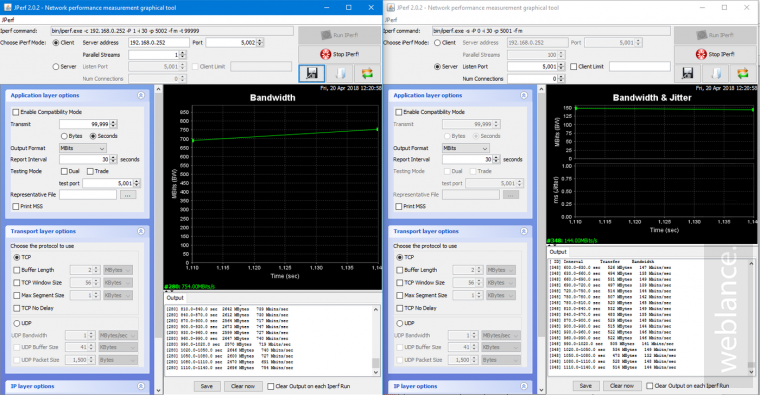Maximize the left JPerf window

(348, 7)
